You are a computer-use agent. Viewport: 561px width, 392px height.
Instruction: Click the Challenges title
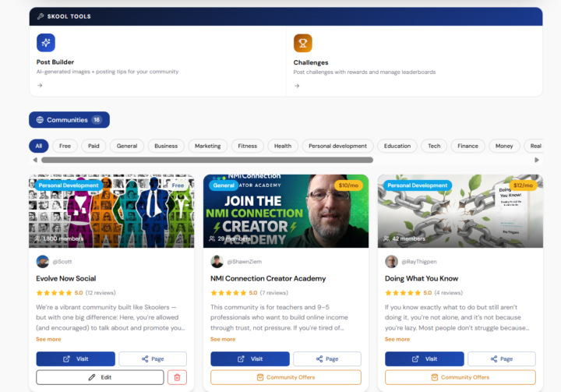tap(311, 62)
